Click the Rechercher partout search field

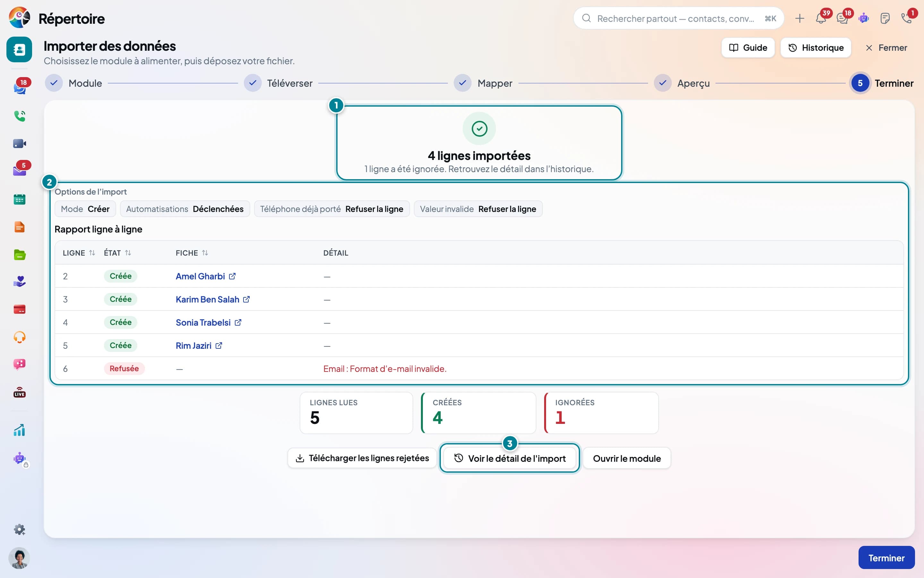tap(679, 18)
